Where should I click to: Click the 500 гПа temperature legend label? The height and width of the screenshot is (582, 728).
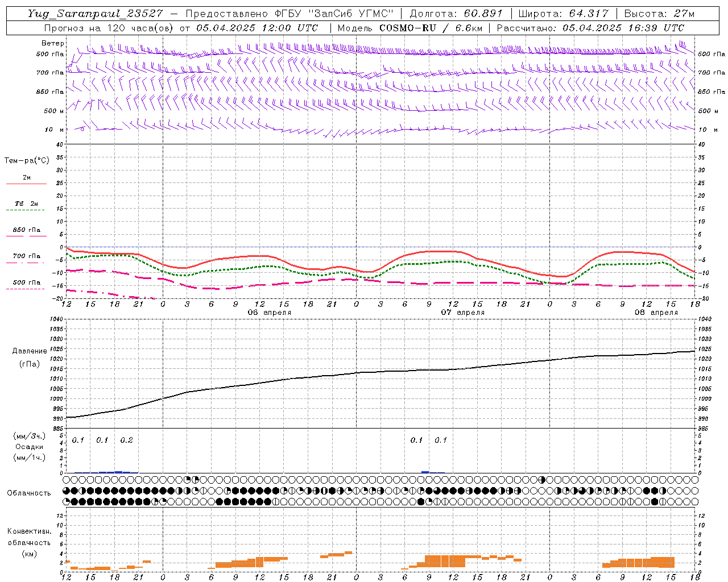coord(27,282)
